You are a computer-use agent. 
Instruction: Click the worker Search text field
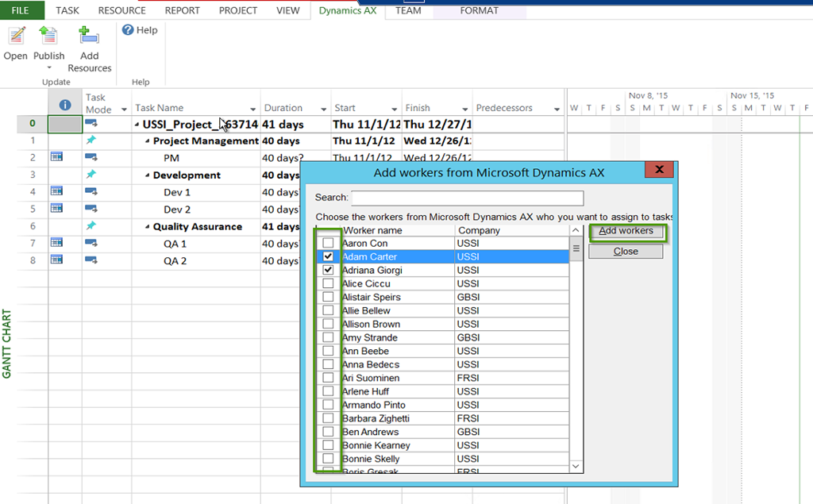(467, 198)
